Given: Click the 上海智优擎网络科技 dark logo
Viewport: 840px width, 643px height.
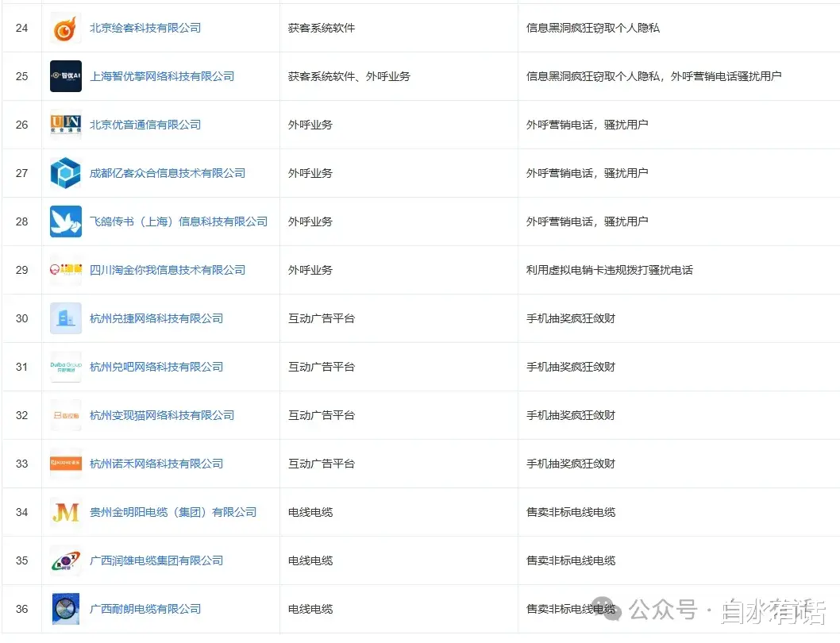Looking at the screenshot, I should [x=65, y=76].
